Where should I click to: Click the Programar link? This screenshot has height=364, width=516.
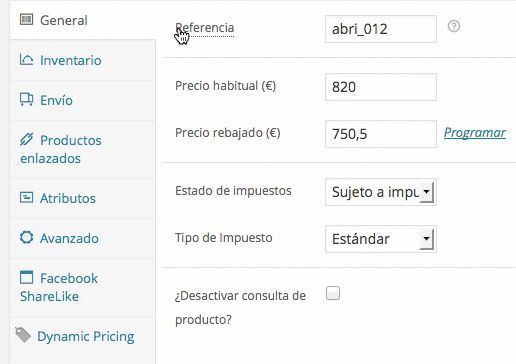(475, 133)
